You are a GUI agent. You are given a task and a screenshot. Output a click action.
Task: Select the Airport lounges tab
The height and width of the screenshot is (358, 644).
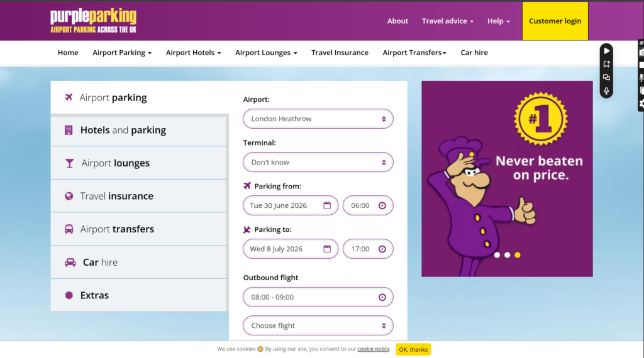pyautogui.click(x=139, y=163)
